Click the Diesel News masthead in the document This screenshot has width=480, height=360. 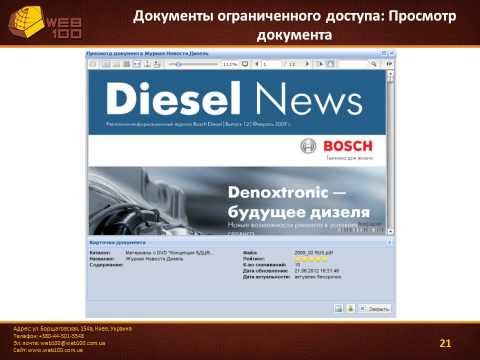(234, 99)
